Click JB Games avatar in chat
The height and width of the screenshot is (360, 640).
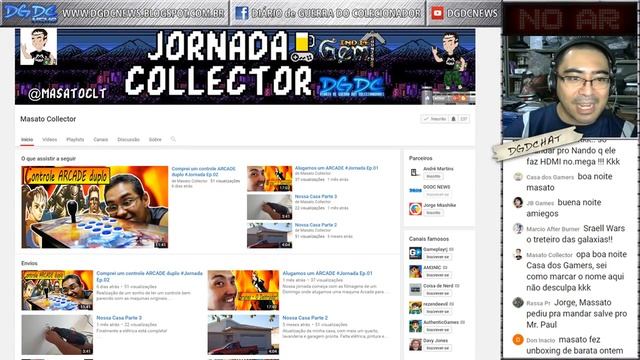click(x=518, y=202)
